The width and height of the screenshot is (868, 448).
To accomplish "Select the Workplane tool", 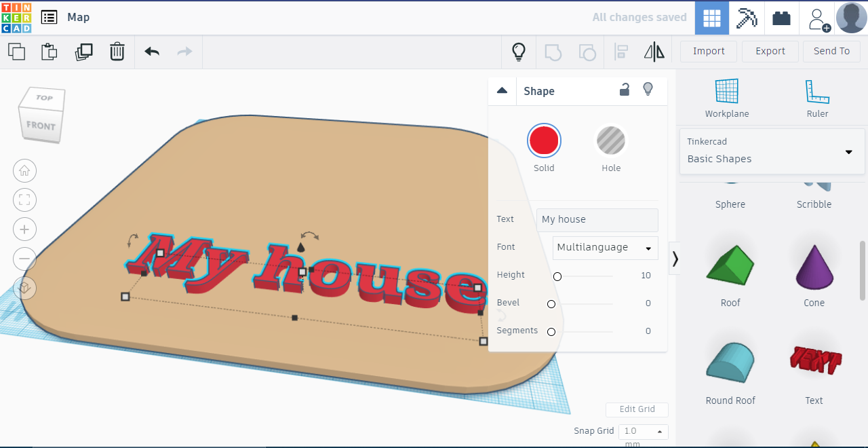I will [727, 99].
